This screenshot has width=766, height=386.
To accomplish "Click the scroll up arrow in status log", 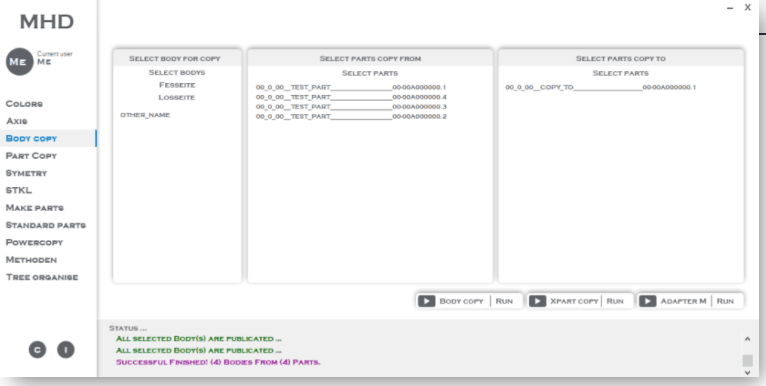I will point(747,339).
